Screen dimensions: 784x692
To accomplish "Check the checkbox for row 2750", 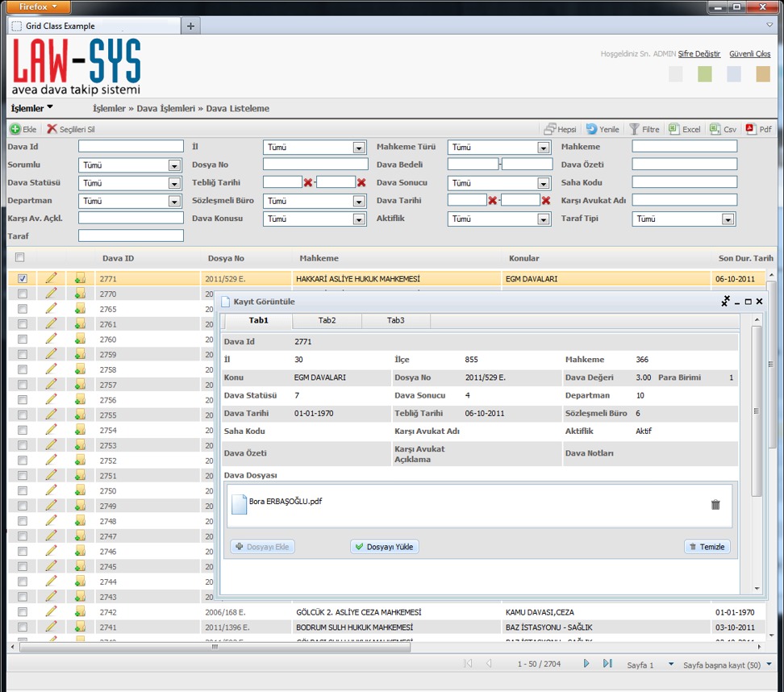I will point(23,490).
